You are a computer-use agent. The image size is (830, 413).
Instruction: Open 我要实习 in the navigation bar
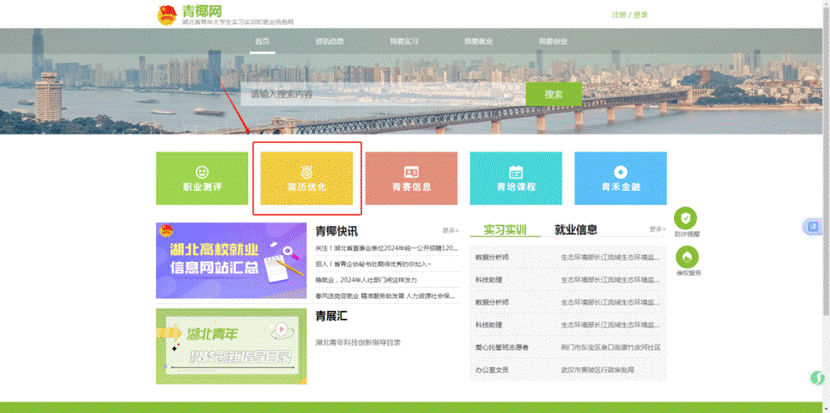404,41
